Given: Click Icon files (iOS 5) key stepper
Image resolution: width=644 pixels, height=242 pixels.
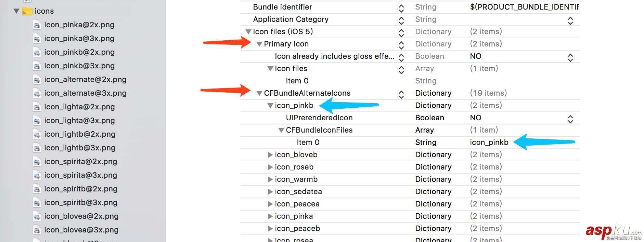Looking at the screenshot, I should click(x=401, y=32).
